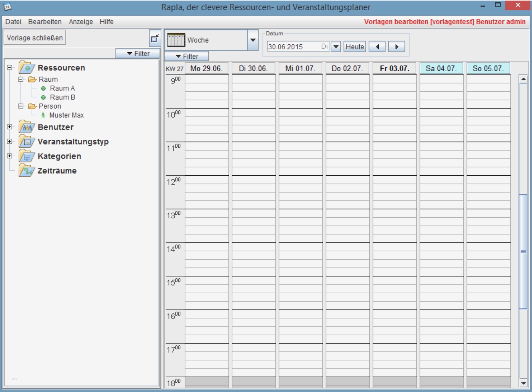Click the Fr 03.07. day header
The image size is (532, 392).
(x=394, y=68)
